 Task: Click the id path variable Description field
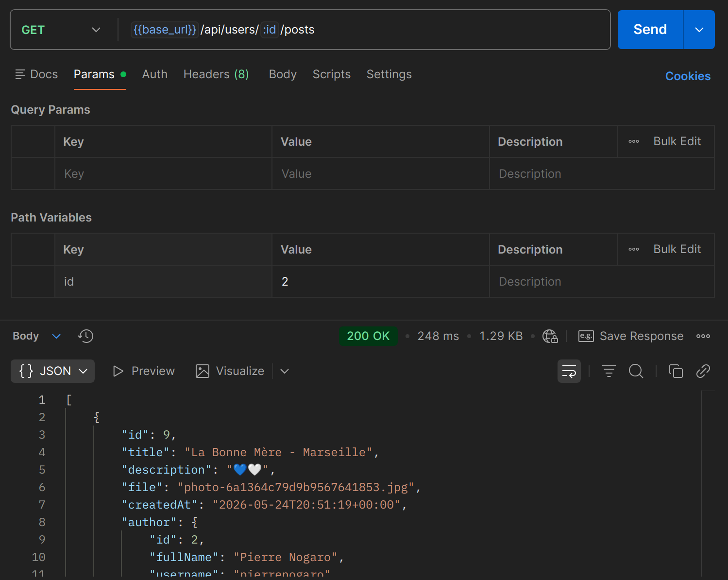pyautogui.click(x=602, y=282)
